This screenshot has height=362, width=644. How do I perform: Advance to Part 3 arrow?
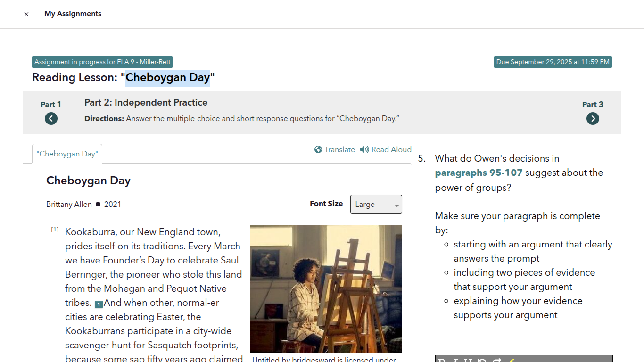[593, 119]
